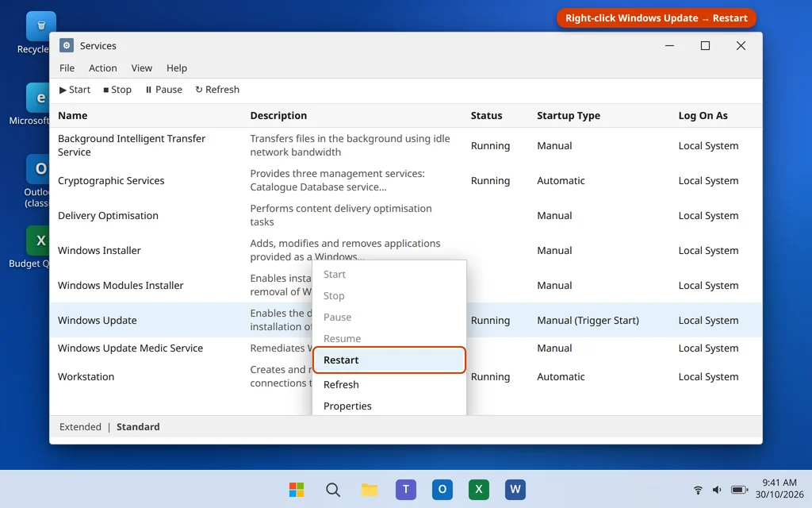Open Excel from the taskbar
Viewport: 812px width, 508px height.
pyautogui.click(x=478, y=489)
